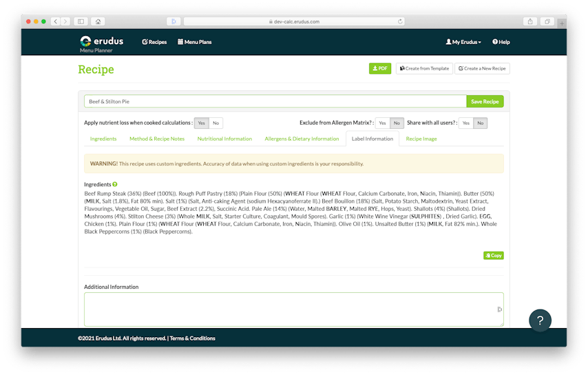Screen dimensions: 588x375
Task: Click the Ingredients help question icon
Action: (x=115, y=184)
